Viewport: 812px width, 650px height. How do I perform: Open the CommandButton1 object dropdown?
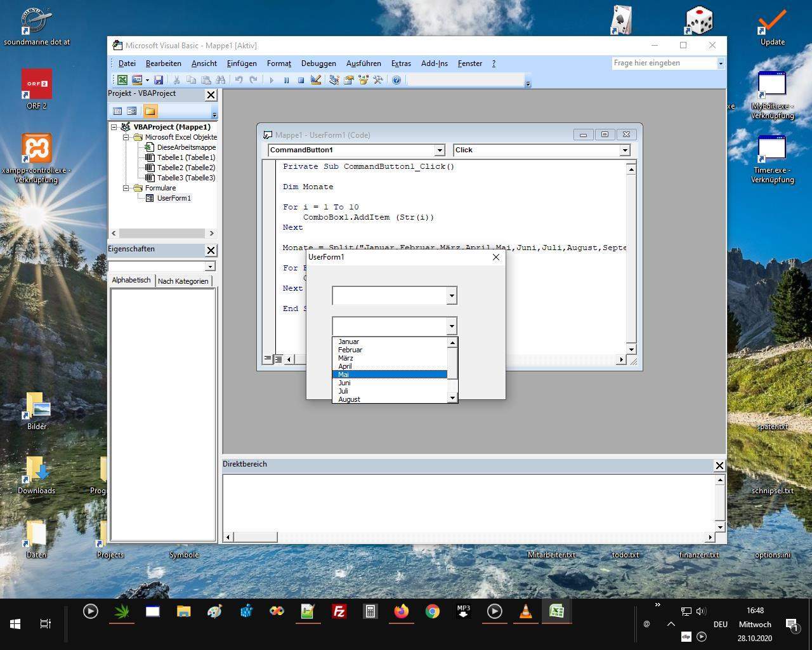coord(440,150)
